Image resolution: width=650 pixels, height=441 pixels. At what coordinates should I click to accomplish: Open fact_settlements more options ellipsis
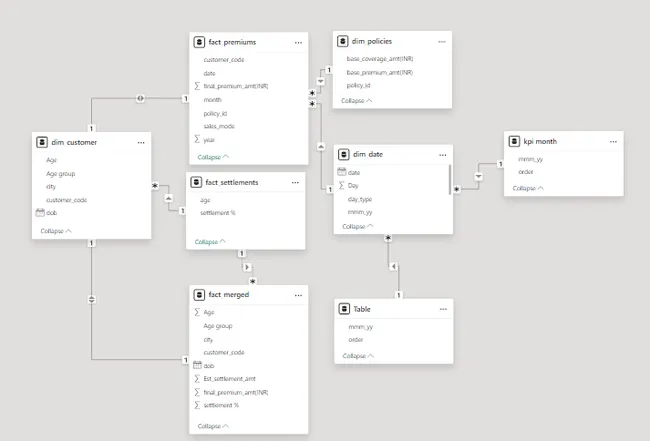295,183
